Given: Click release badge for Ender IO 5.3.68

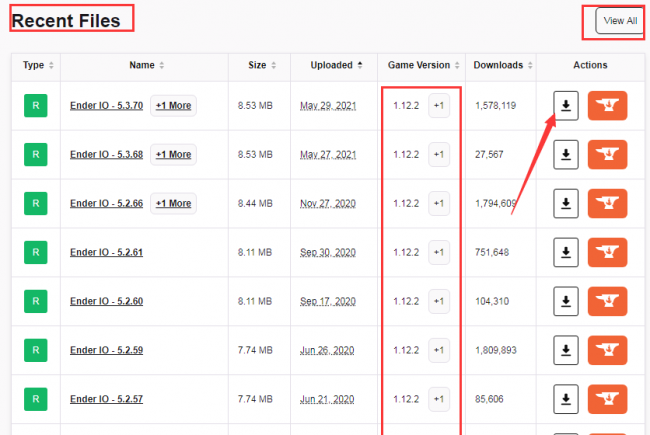Looking at the screenshot, I should pos(36,155).
